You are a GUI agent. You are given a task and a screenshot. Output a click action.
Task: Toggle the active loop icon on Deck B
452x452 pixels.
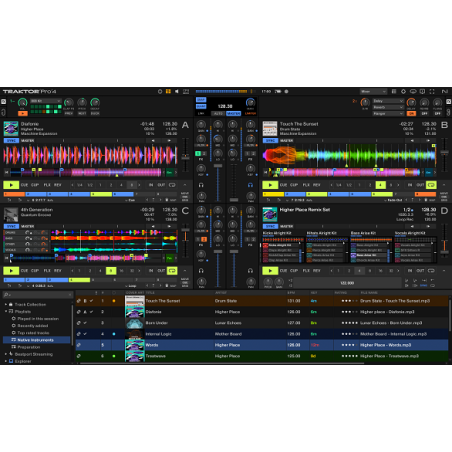[431, 185]
